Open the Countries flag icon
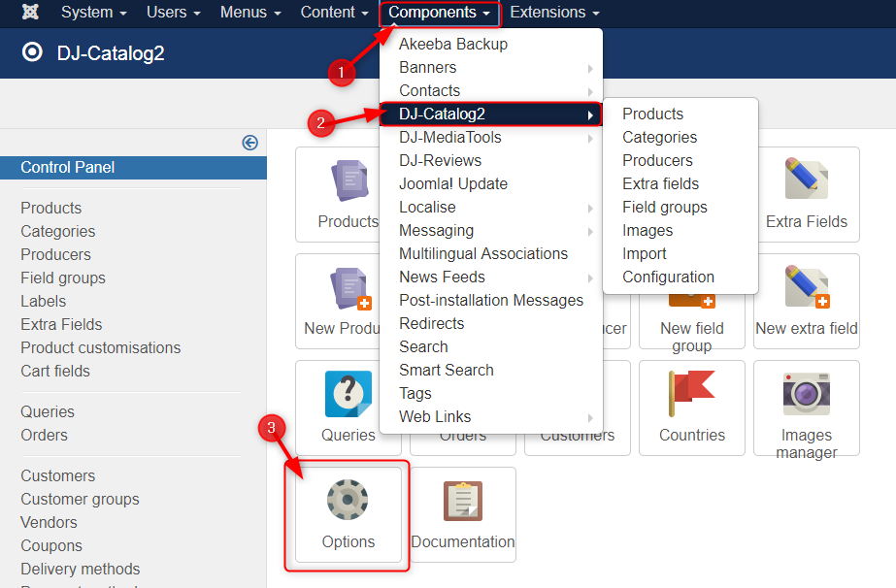Image resolution: width=896 pixels, height=588 pixels. [691, 393]
